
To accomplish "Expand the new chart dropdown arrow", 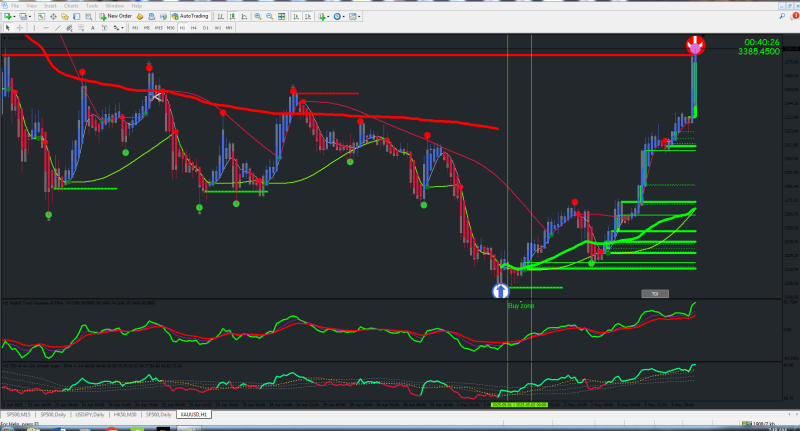I will pyautogui.click(x=14, y=16).
